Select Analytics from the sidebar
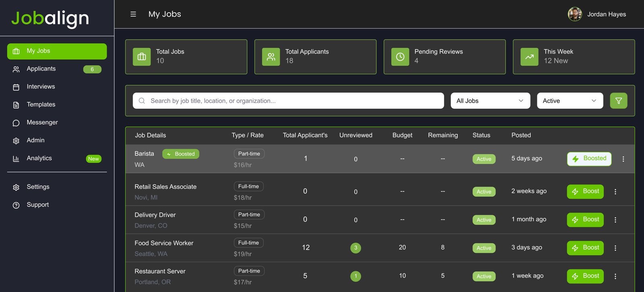This screenshot has height=292, width=644. coord(39,158)
